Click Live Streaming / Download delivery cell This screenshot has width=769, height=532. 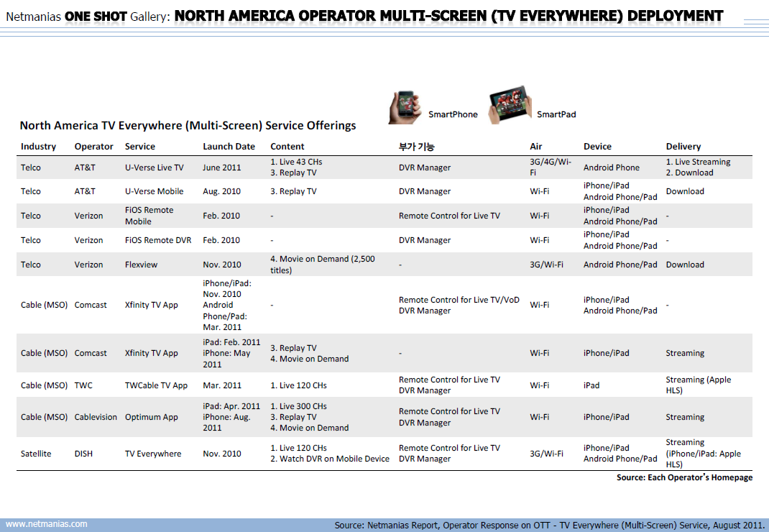coord(698,167)
